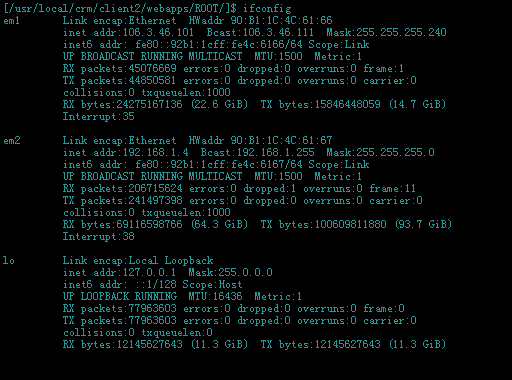The height and width of the screenshot is (380, 512).
Task: Click the lo interface name
Action: 9,260
